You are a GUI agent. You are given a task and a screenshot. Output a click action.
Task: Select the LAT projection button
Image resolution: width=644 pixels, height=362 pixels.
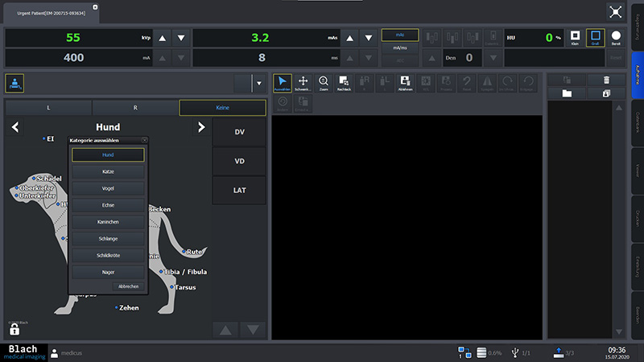tap(239, 190)
